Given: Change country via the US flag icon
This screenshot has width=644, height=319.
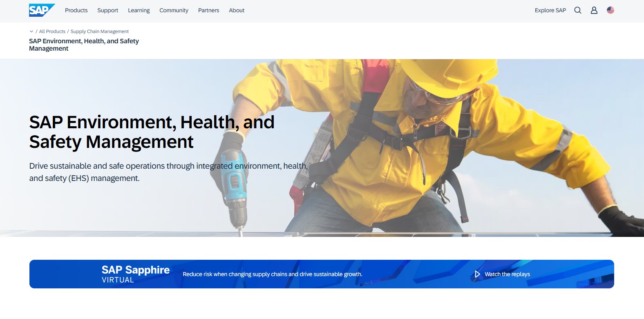Looking at the screenshot, I should (610, 10).
